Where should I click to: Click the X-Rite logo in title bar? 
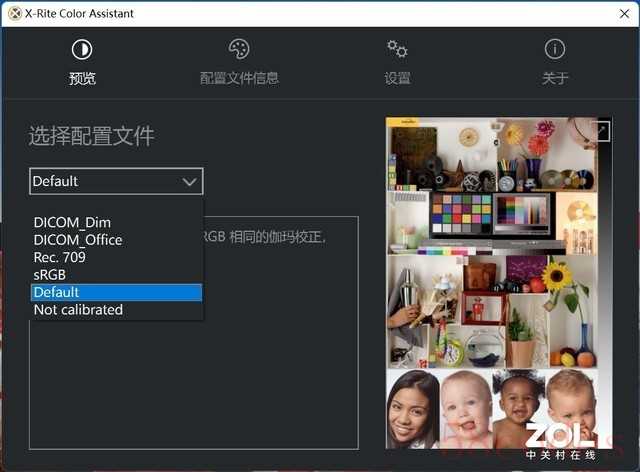pos(15,14)
